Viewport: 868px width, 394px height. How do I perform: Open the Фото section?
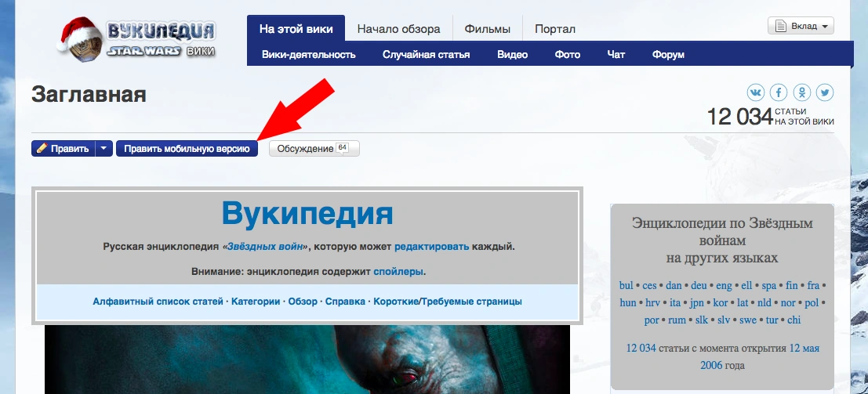(568, 54)
